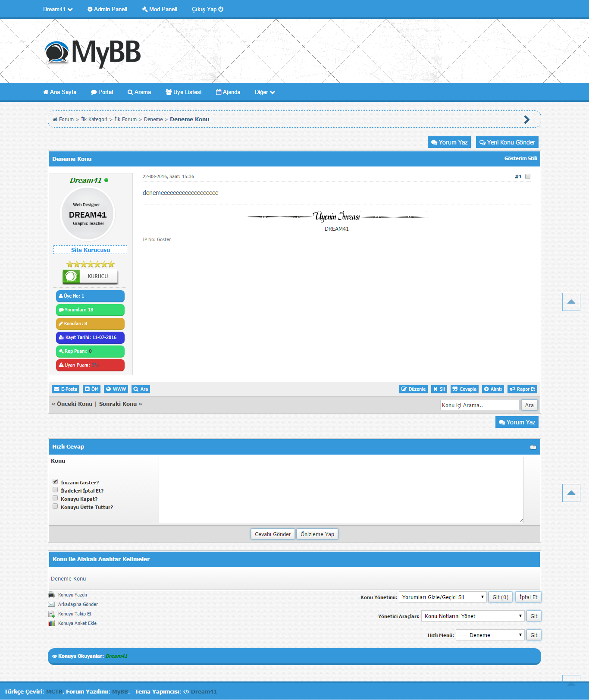Click the envelope icon beside Arkadaşına Gönder
589x700 pixels.
point(51,604)
